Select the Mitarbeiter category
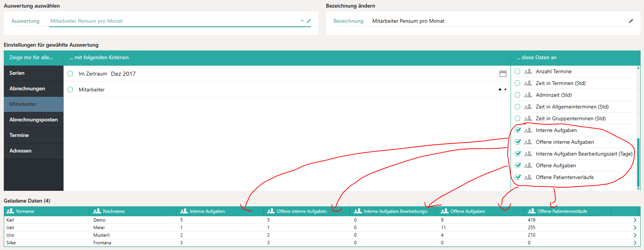This screenshot has width=644, height=250. pos(34,104)
